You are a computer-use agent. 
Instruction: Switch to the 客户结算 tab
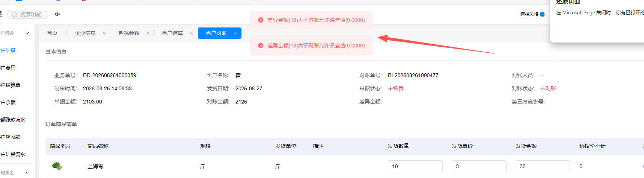172,33
